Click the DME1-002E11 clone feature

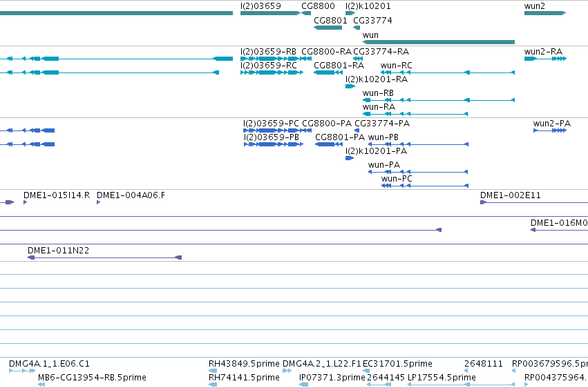pyautogui.click(x=534, y=202)
